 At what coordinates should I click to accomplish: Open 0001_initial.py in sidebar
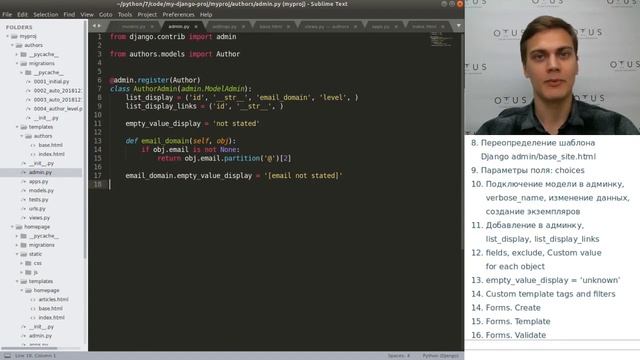point(51,82)
